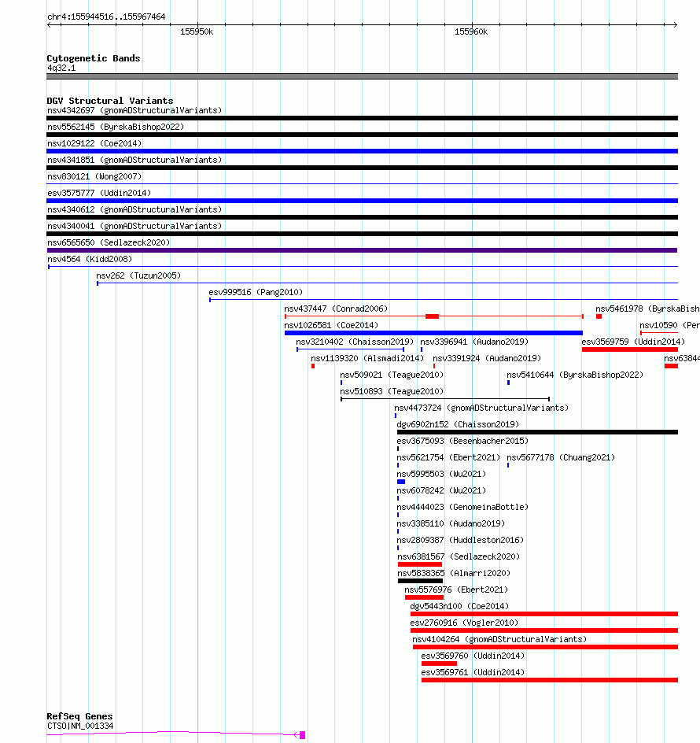Image resolution: width=700 pixels, height=743 pixels.
Task: Click the DGV Structural Variants track title
Action: tap(110, 101)
